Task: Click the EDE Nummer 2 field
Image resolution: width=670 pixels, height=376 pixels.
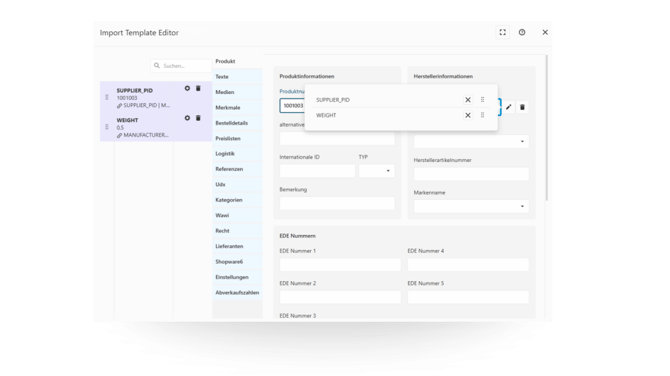Action: 340,297
